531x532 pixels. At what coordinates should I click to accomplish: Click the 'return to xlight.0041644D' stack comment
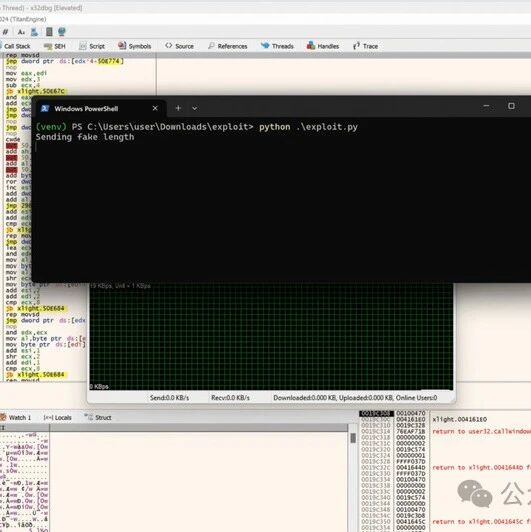click(x=481, y=468)
